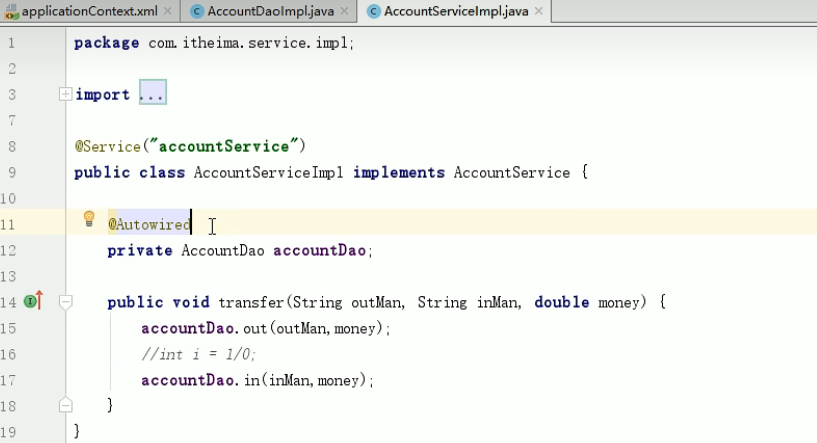This screenshot has height=443, width=817.
Task: Close the applicationContext.xml tab
Action: [x=167, y=11]
